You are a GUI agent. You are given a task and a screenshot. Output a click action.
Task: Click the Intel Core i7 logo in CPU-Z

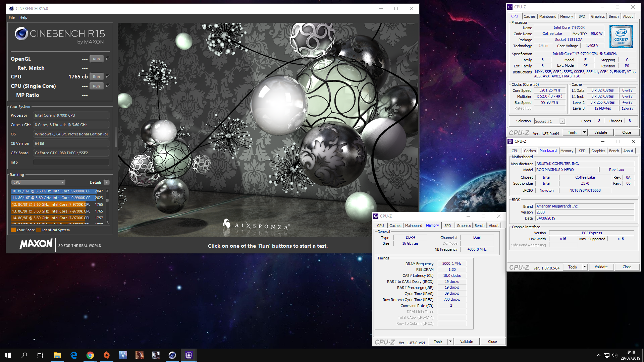point(621,37)
